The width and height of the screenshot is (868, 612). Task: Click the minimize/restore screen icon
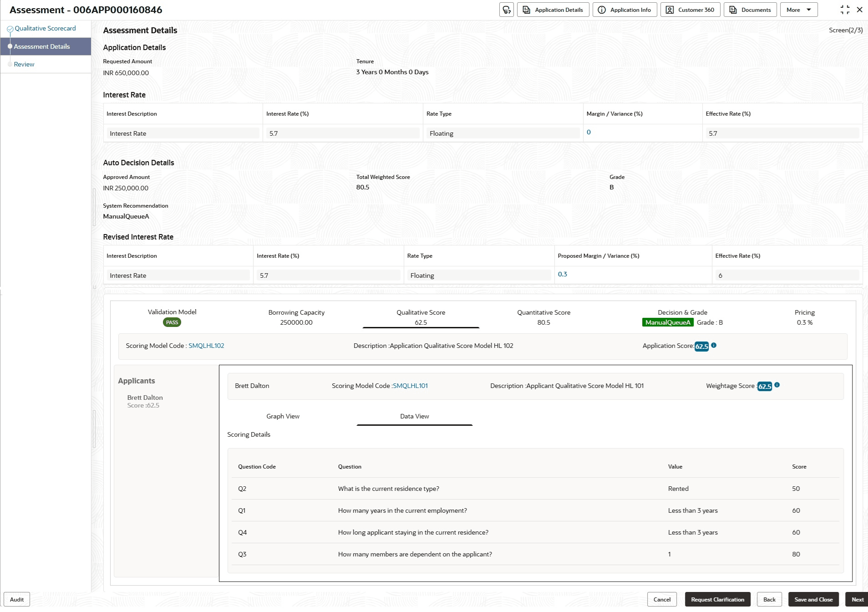click(x=845, y=10)
